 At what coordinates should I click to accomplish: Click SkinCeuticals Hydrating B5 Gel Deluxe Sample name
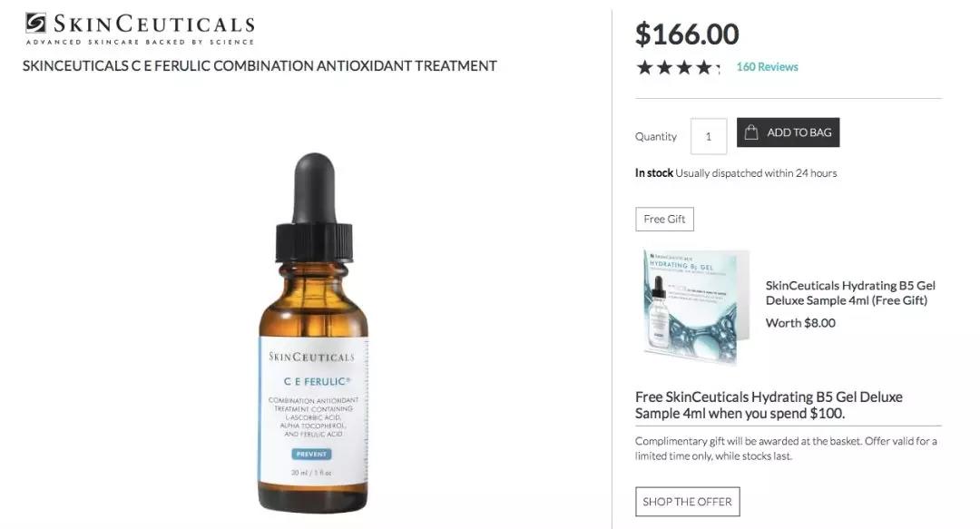[850, 293]
